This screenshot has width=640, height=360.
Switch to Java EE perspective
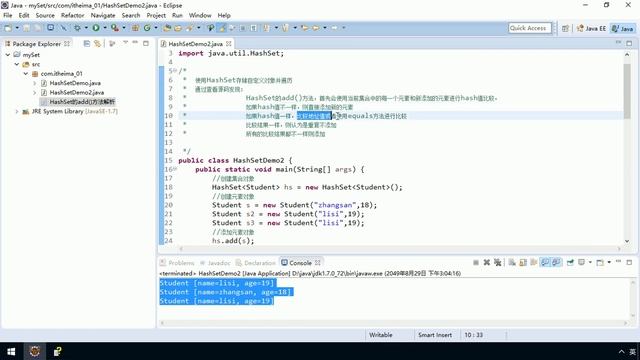(x=591, y=28)
